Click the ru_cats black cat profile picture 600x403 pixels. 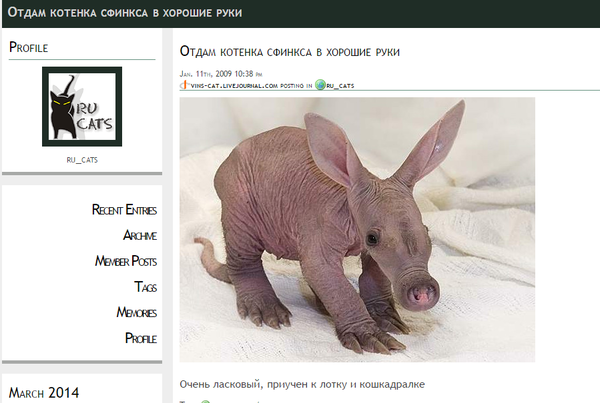pos(82,107)
